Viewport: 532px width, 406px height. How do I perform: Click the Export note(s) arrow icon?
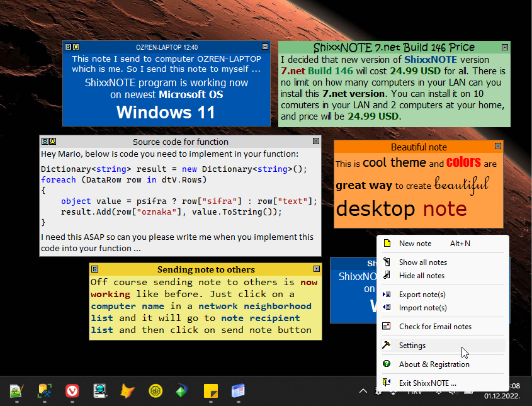click(386, 294)
